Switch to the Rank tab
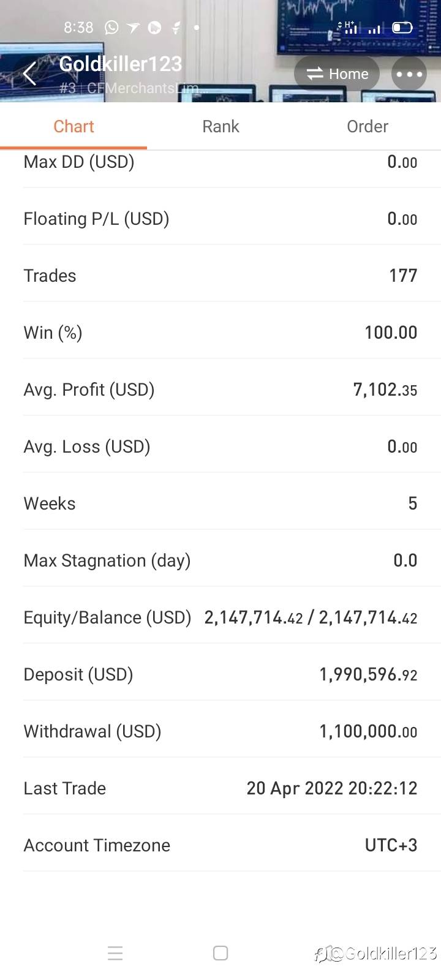 click(x=221, y=126)
